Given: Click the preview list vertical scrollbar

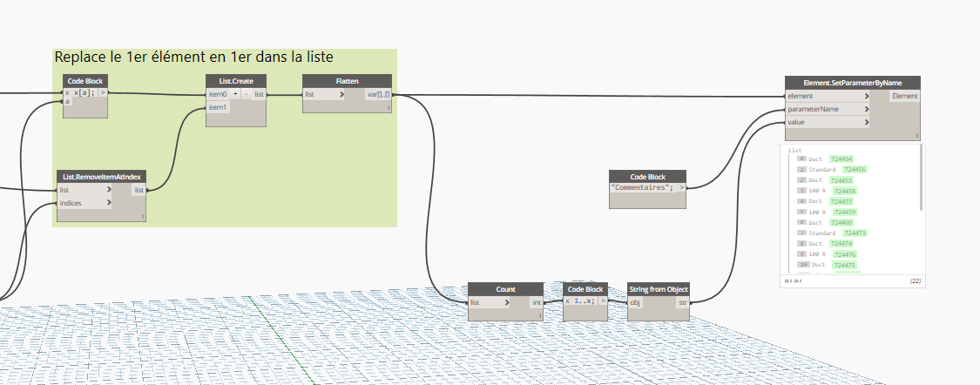Looking at the screenshot, I should point(922,183).
